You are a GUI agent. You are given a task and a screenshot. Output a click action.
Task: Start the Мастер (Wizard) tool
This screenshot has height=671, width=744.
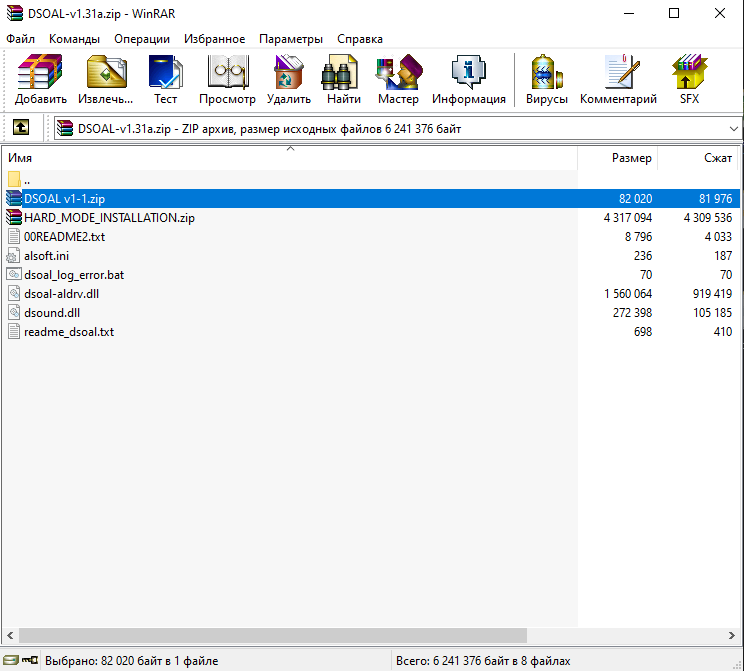[x=398, y=80]
